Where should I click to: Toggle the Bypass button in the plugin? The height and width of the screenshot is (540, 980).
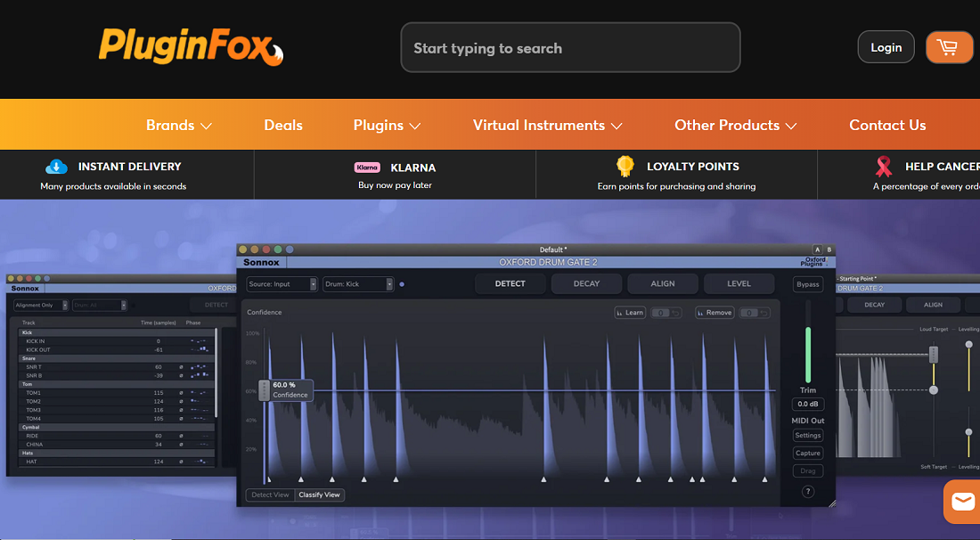808,284
